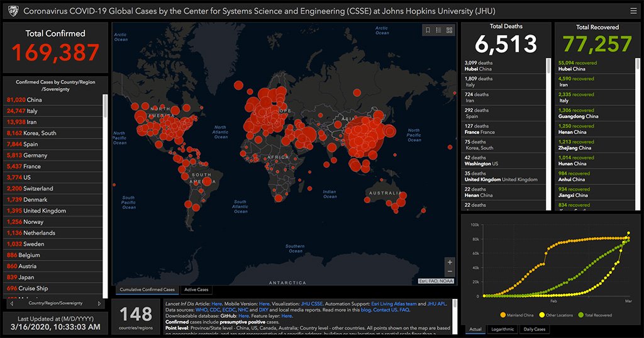This screenshot has width=644, height=338.
Task: Select 42 deaths Washington US entry
Action: [504, 161]
